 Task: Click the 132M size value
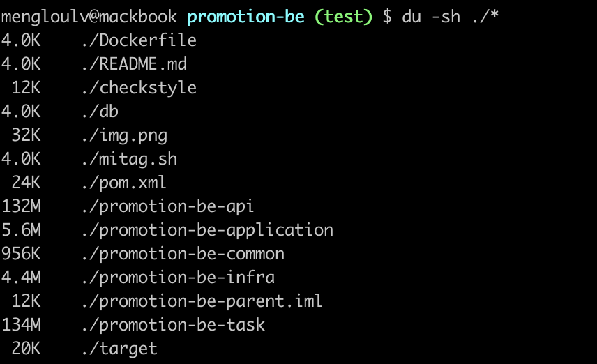[x=22, y=206]
